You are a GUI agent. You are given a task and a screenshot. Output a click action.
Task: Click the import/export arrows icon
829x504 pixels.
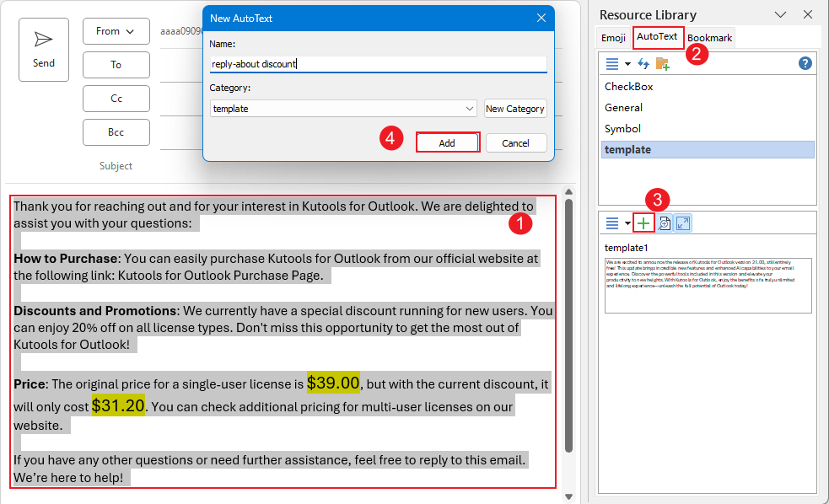pos(643,64)
